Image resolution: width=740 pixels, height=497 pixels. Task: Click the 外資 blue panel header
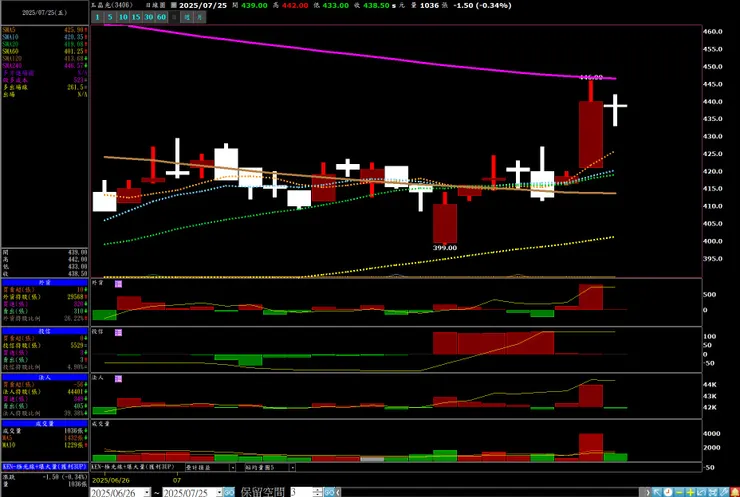tap(44, 282)
